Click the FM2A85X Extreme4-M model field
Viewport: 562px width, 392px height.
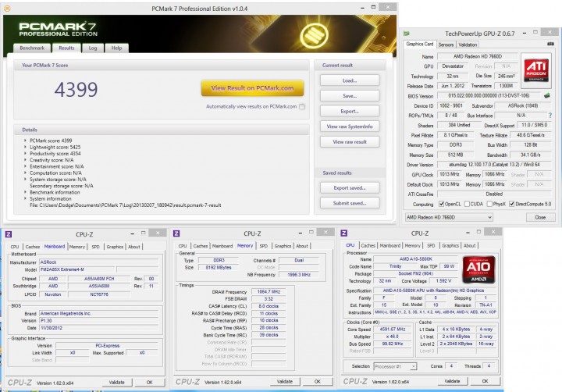(77, 269)
